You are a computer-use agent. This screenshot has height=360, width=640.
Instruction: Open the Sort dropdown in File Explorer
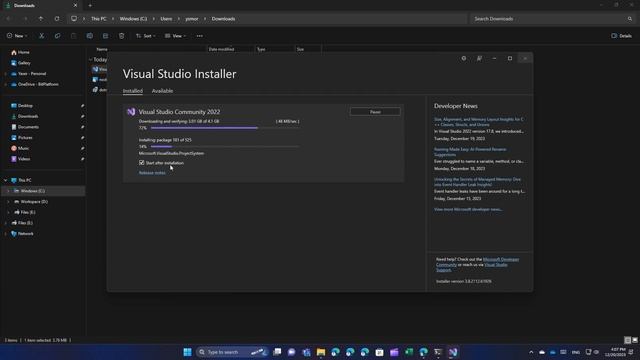145,36
